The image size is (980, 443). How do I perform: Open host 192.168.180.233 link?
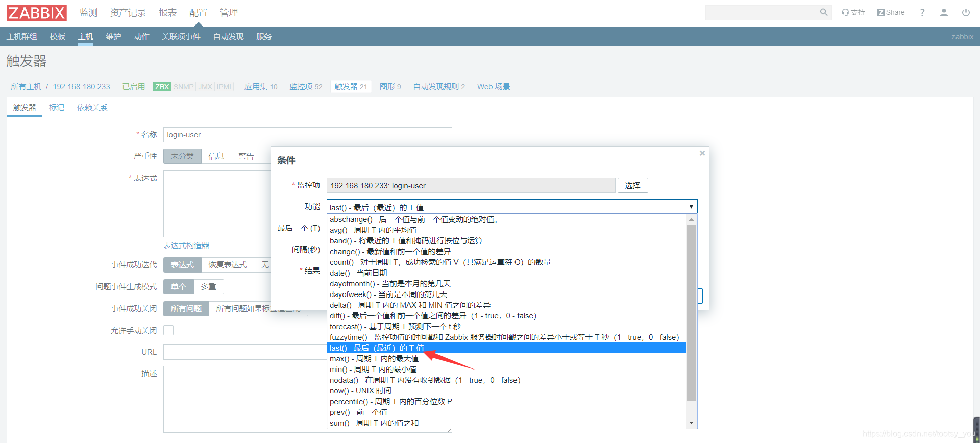[x=82, y=87]
